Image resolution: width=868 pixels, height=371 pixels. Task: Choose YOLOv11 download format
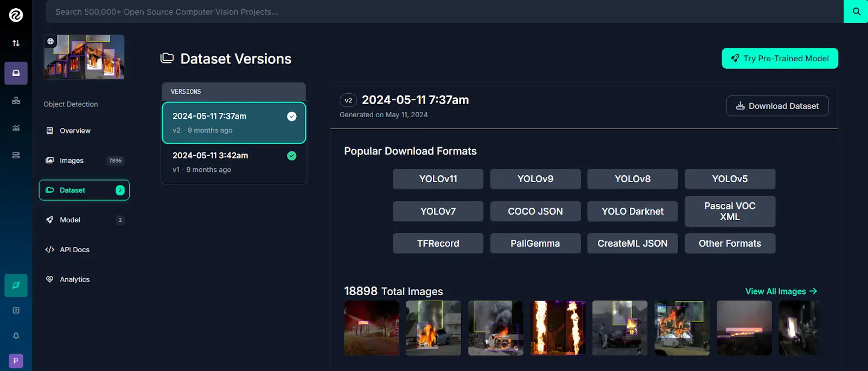pos(438,179)
